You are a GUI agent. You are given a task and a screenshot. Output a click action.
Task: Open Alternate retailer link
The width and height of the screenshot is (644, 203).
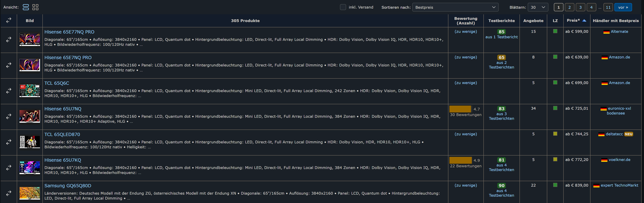coord(619,31)
